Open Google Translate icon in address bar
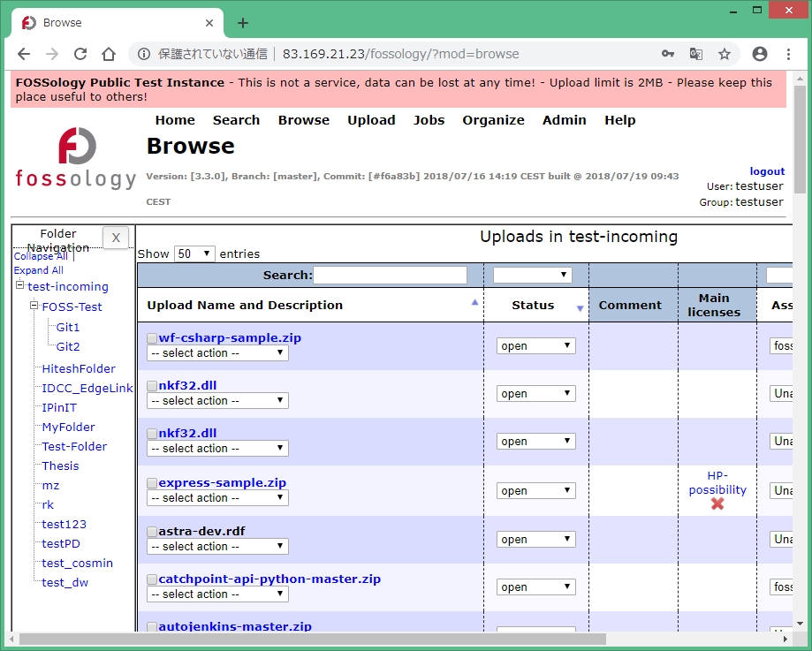The height and width of the screenshot is (651, 812). pos(696,53)
